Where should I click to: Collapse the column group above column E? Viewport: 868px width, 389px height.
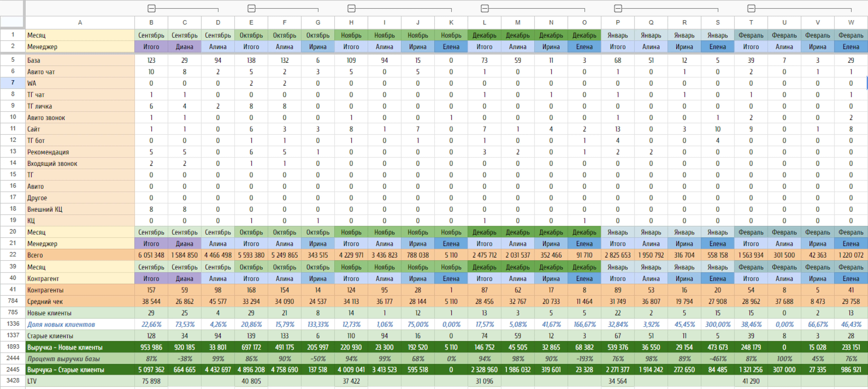(251, 8)
